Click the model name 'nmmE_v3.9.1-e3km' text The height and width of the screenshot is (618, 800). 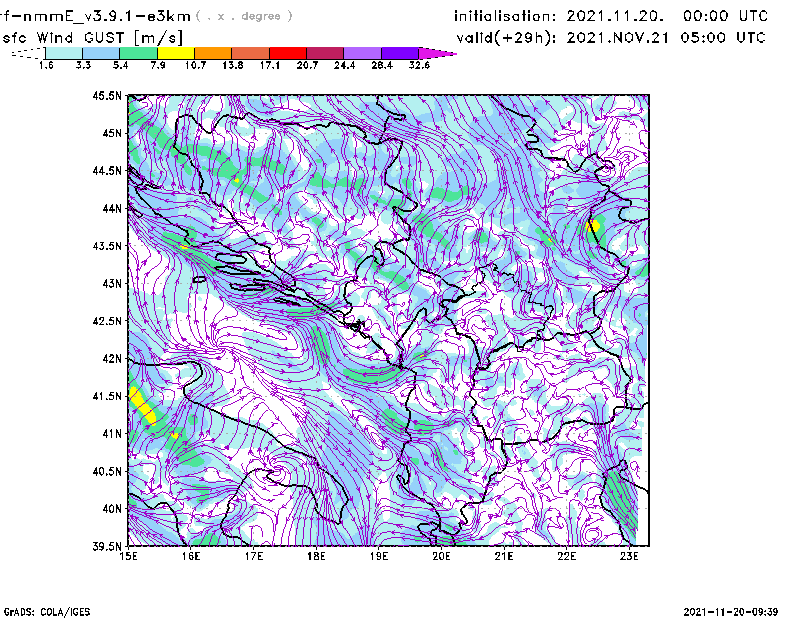[x=107, y=16]
